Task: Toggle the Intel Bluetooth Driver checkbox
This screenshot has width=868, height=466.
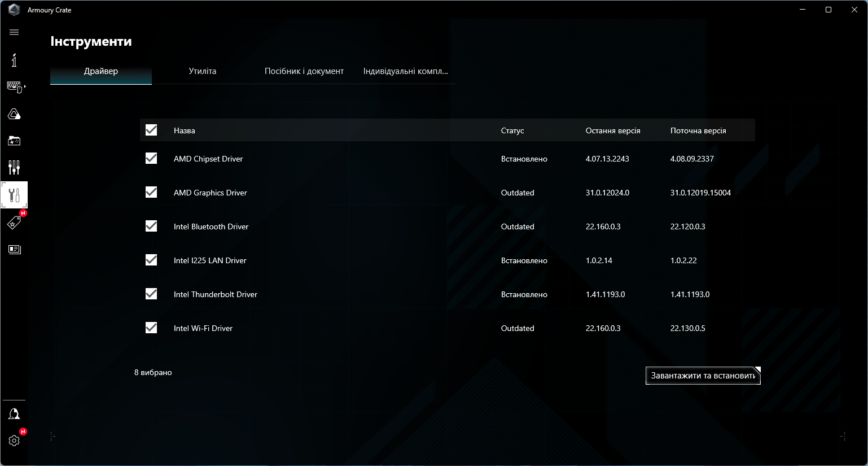Action: pos(151,226)
